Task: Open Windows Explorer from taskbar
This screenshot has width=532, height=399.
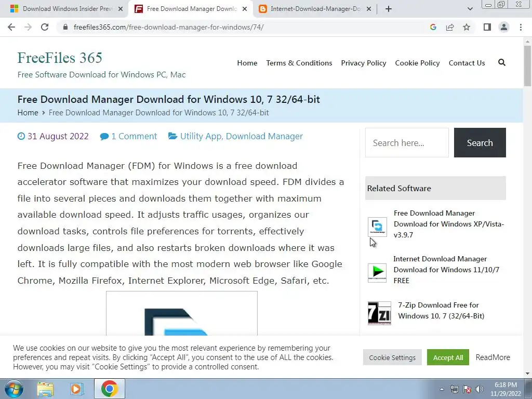Action: pyautogui.click(x=45, y=389)
